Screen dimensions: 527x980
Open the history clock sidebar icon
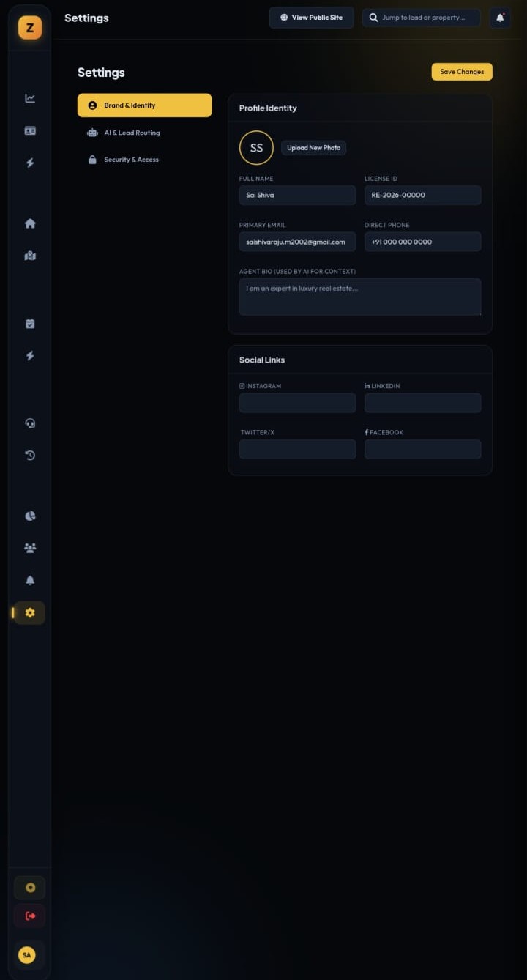click(30, 455)
